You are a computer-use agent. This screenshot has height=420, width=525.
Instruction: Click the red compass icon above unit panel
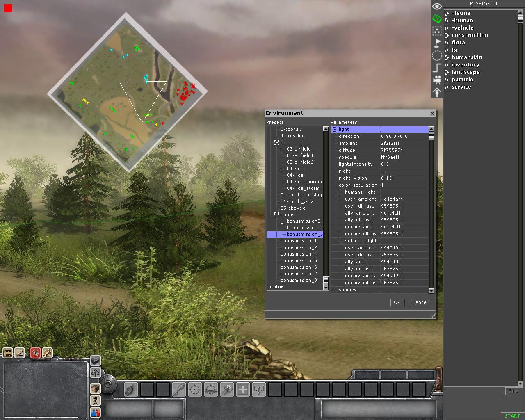pos(35,353)
